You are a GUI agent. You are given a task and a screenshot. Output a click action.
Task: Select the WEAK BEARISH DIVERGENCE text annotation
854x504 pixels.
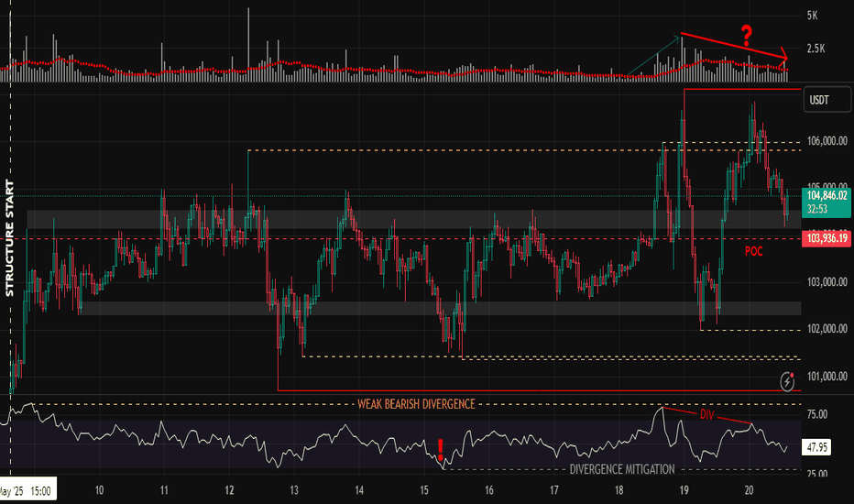coord(416,404)
